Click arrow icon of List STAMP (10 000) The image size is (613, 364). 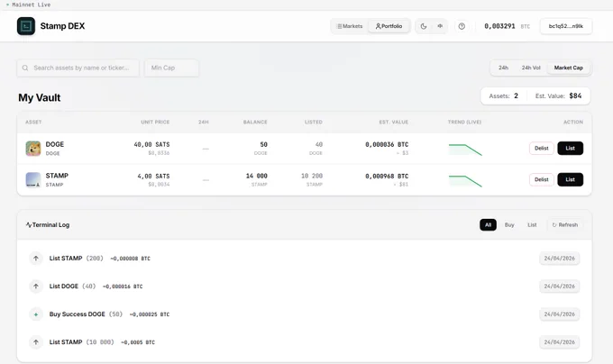(36, 342)
